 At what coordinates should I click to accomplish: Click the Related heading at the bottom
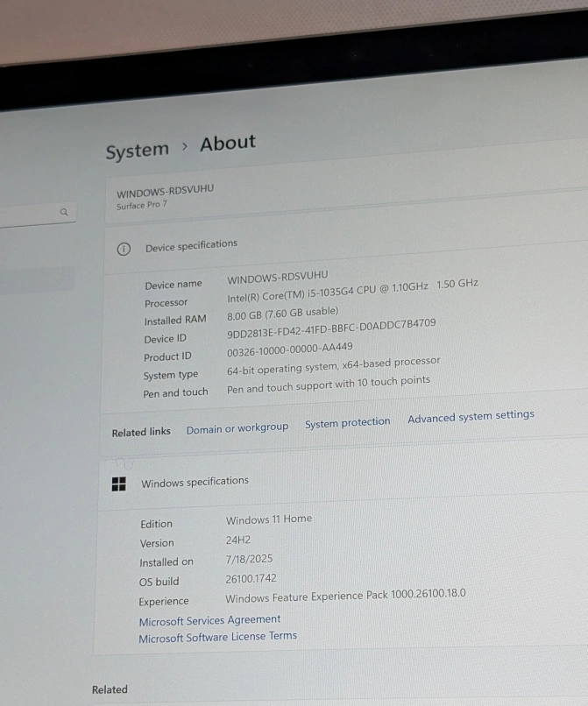click(110, 689)
